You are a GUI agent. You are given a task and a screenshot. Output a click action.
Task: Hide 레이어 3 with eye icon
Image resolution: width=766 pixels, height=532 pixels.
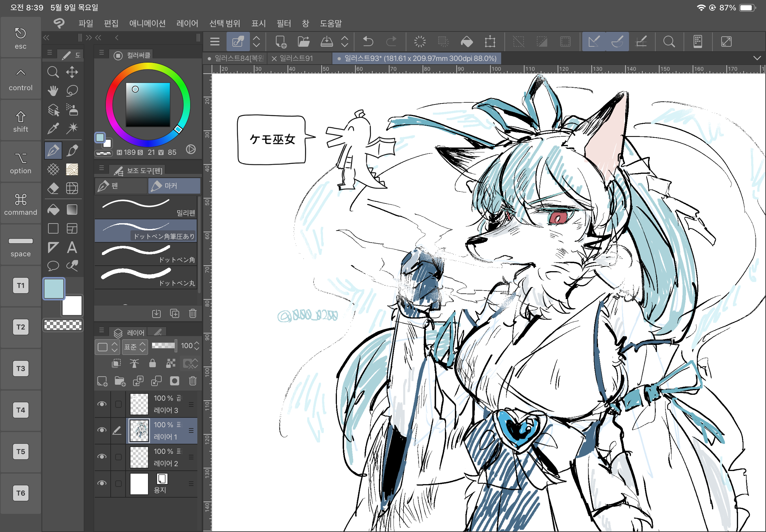pyautogui.click(x=102, y=404)
